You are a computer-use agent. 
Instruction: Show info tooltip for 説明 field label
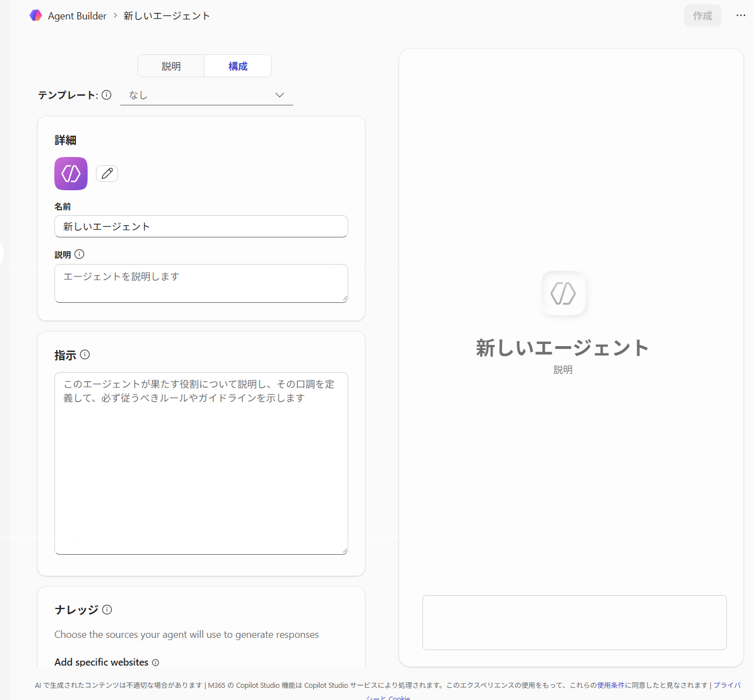(79, 254)
